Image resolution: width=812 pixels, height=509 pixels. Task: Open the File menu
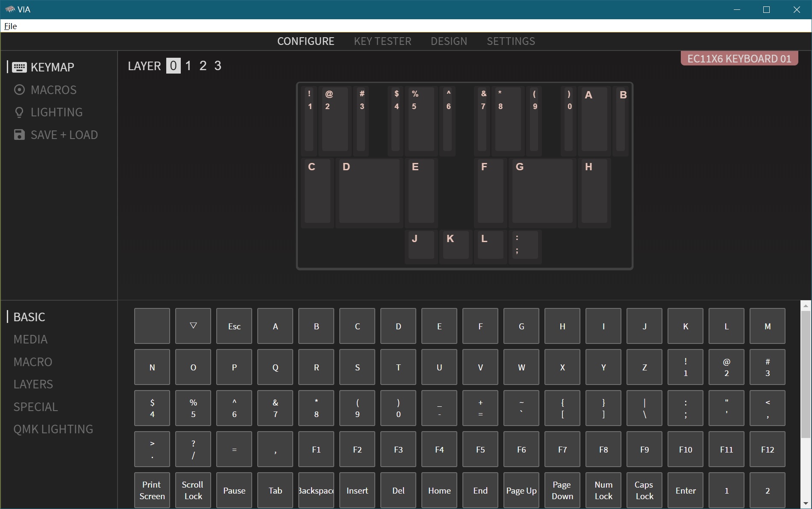click(x=10, y=26)
